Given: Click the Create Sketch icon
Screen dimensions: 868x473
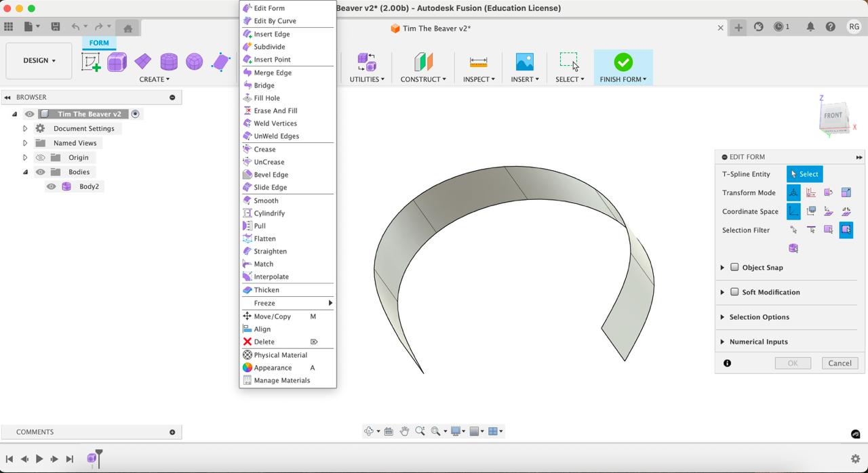Looking at the screenshot, I should pyautogui.click(x=91, y=62).
